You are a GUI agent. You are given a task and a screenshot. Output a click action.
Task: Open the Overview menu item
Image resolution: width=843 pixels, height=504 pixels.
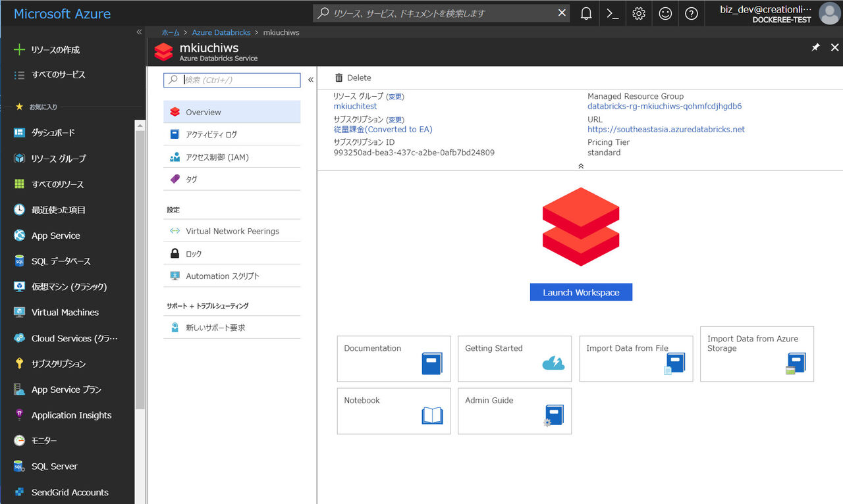coord(232,112)
